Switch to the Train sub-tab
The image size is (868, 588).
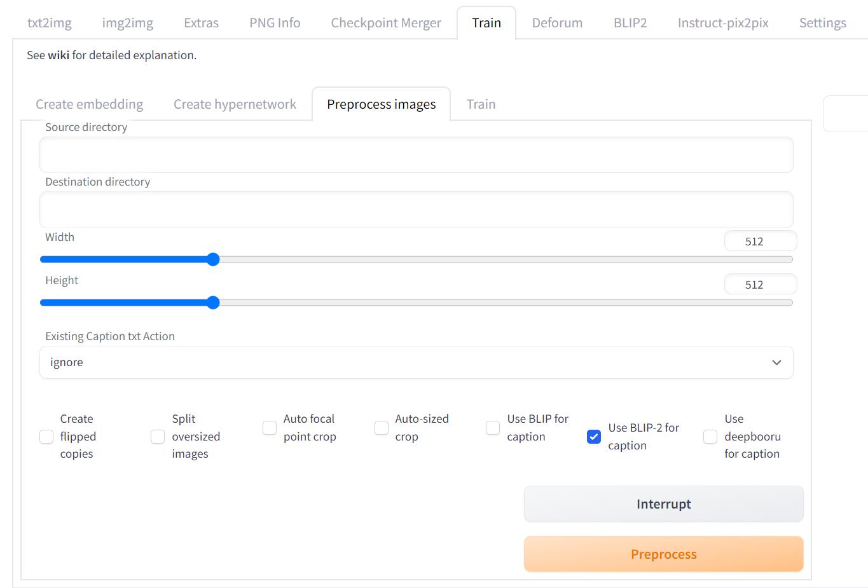480,104
